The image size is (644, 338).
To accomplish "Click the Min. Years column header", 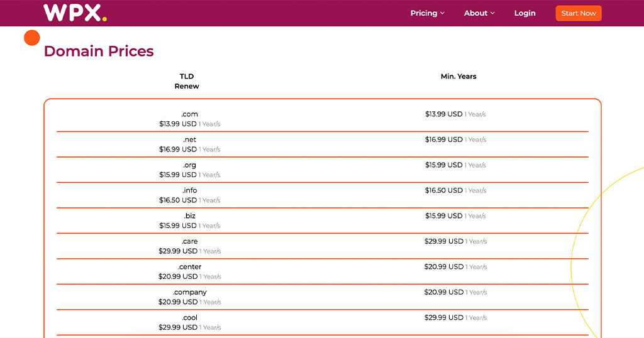I will [458, 77].
